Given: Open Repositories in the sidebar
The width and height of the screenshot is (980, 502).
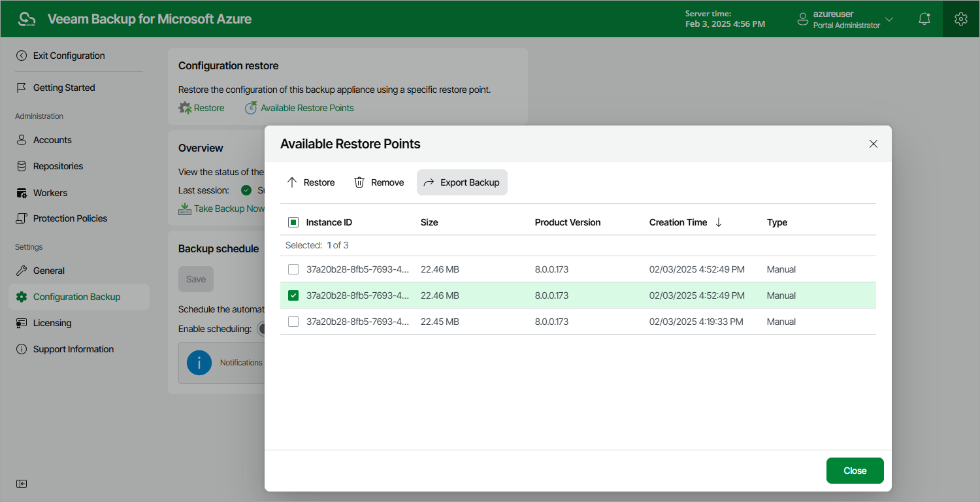Looking at the screenshot, I should tap(58, 166).
